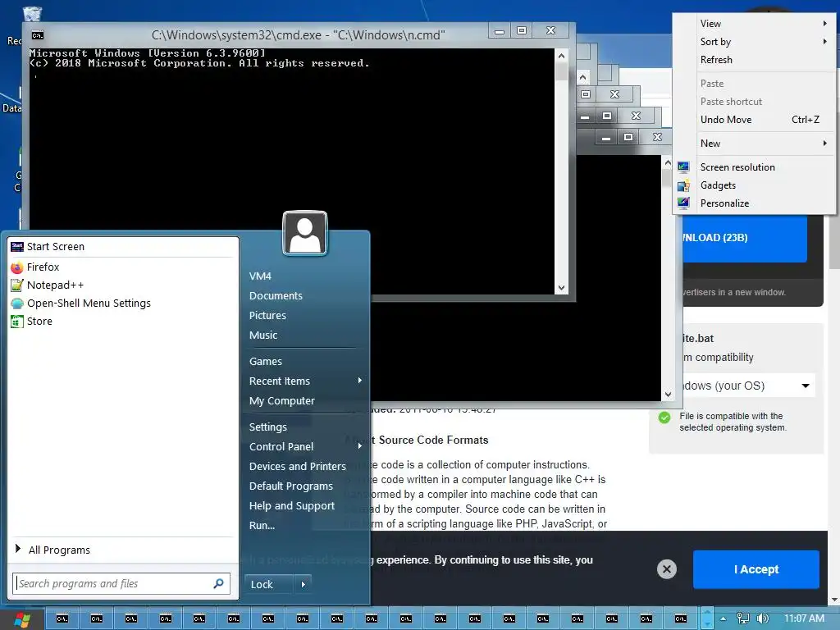Click the green compatibility checkmark icon
This screenshot has width=840, height=630.
tap(664, 418)
